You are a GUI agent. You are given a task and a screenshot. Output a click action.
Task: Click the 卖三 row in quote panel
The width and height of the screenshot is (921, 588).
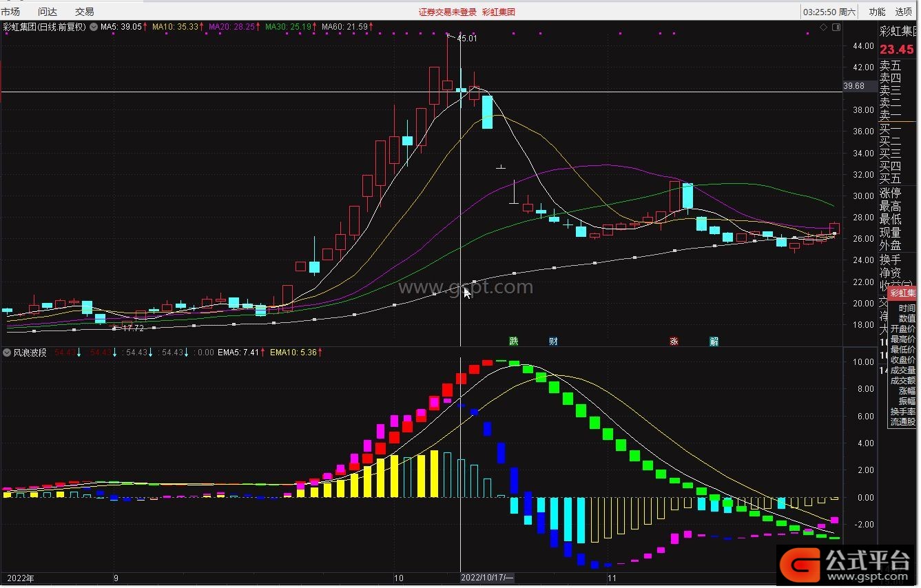(890, 91)
